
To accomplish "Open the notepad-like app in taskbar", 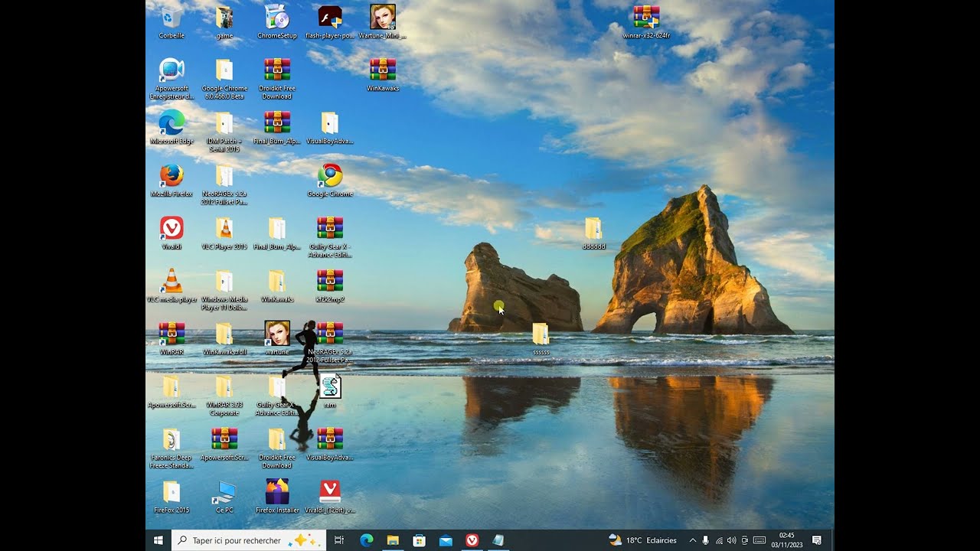I will (498, 540).
